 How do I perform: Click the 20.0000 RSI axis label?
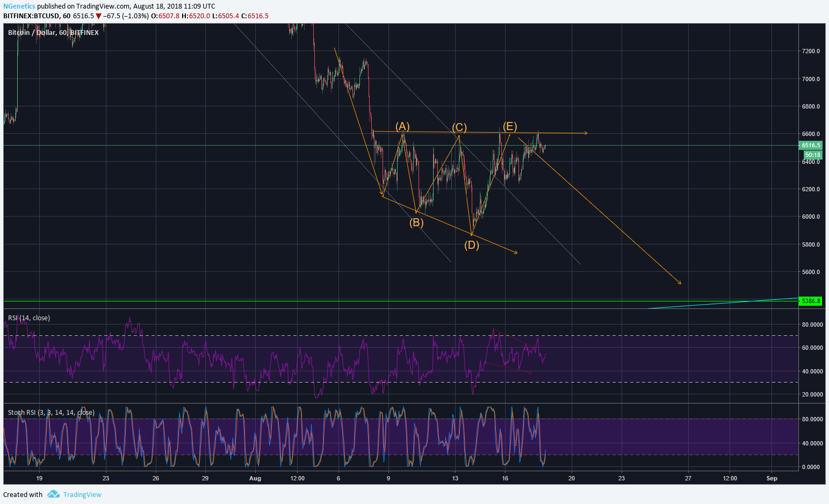(812, 394)
